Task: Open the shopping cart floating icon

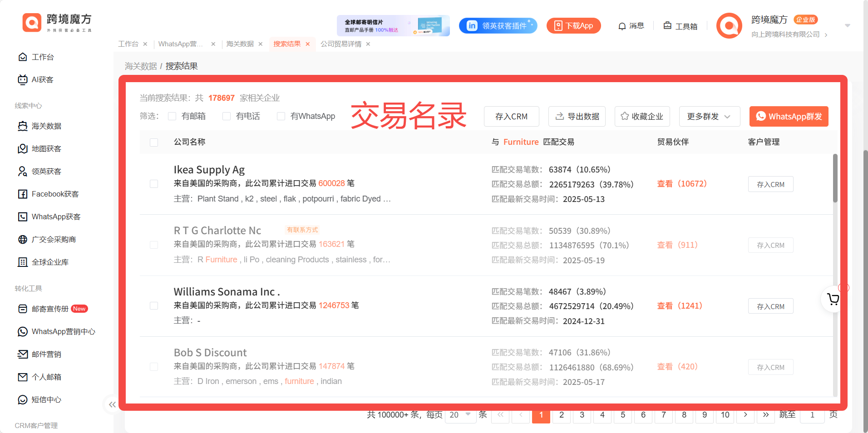Action: click(833, 299)
